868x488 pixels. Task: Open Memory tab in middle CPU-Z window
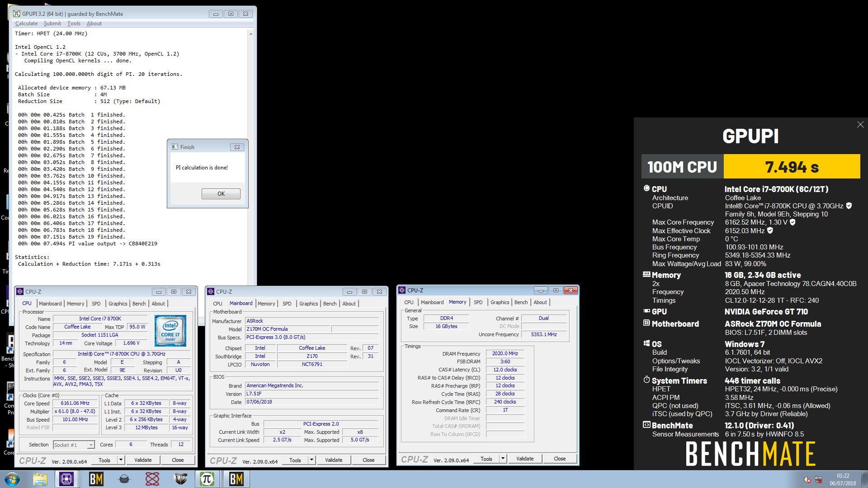266,304
